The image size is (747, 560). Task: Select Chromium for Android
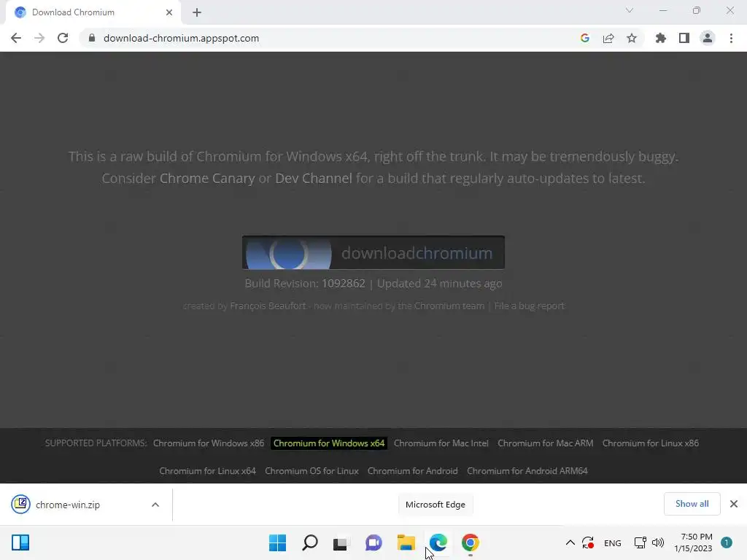413,470
